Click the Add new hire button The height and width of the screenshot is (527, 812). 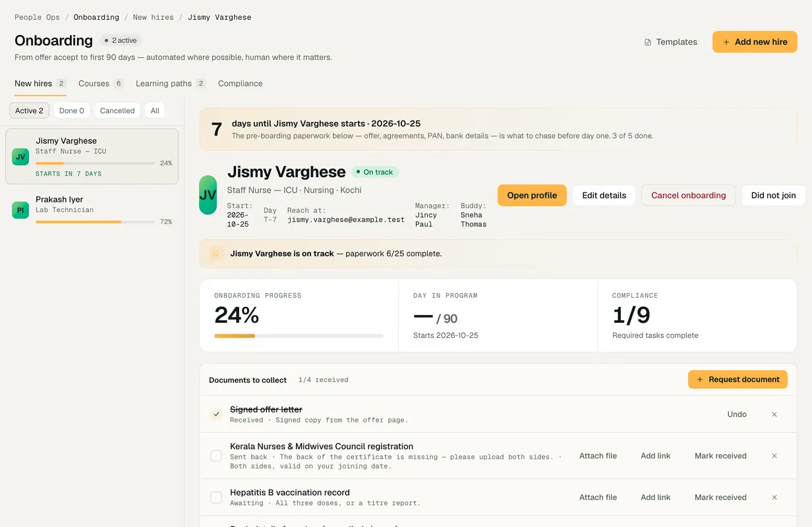coord(755,42)
